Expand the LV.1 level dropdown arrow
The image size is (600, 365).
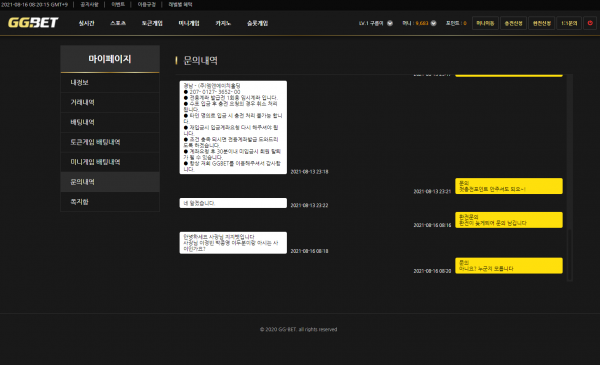(390, 23)
